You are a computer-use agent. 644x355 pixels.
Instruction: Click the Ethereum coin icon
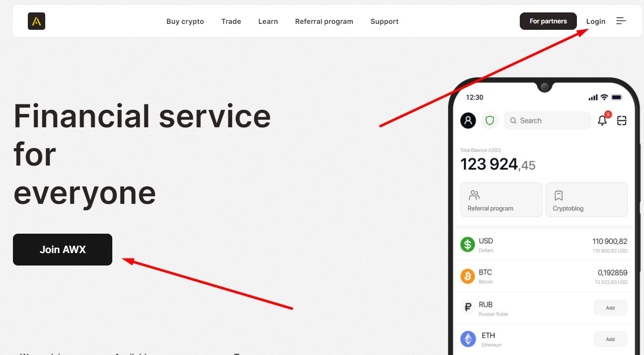(x=468, y=339)
